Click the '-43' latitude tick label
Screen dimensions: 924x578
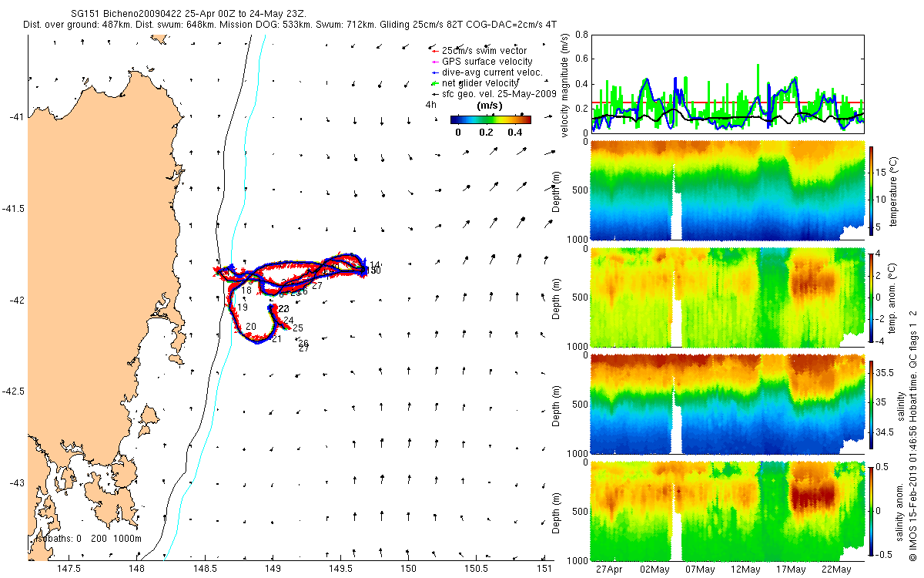[x=15, y=483]
